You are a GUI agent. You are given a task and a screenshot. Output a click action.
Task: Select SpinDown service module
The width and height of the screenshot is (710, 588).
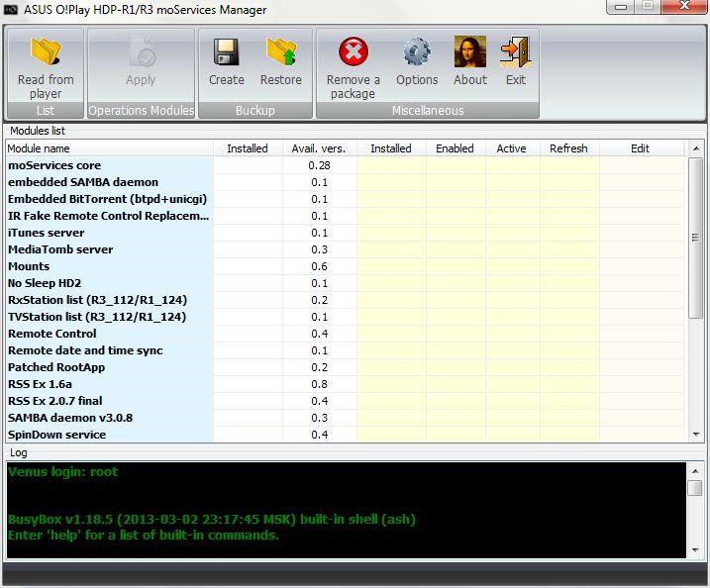click(345, 435)
